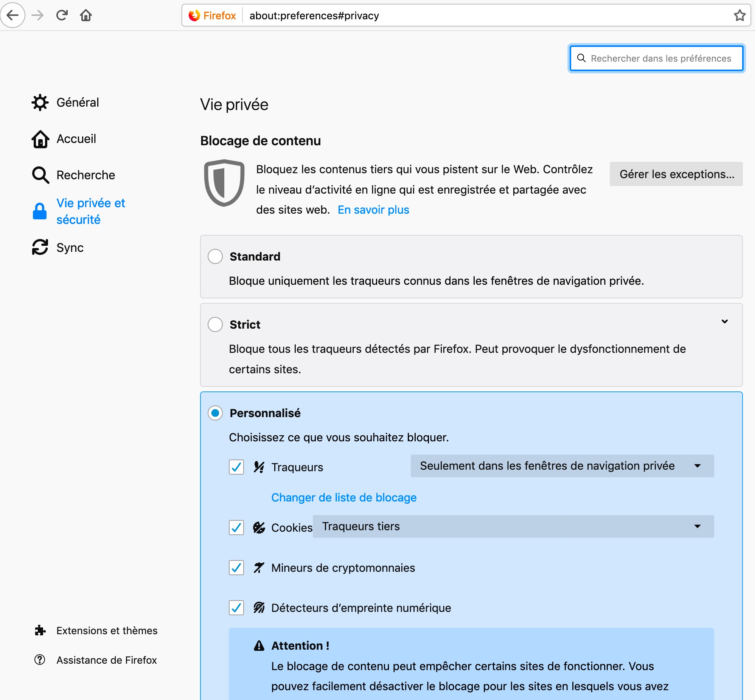Image resolution: width=755 pixels, height=700 pixels.
Task: Toggle Détecteurs d'empreinte numérique checkbox
Action: coord(236,608)
